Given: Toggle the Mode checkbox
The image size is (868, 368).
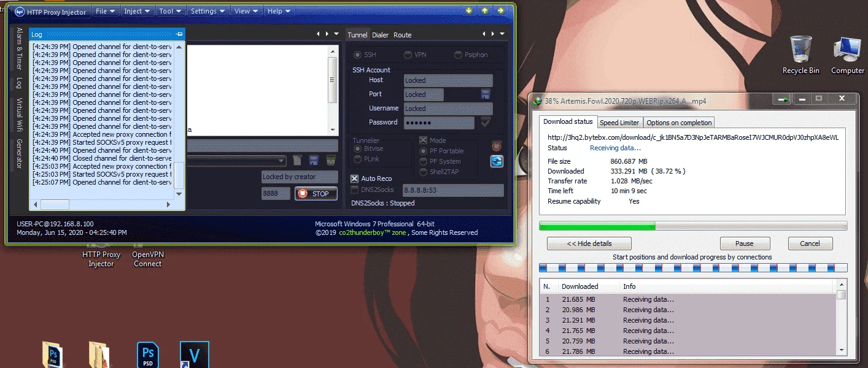Looking at the screenshot, I should 423,140.
